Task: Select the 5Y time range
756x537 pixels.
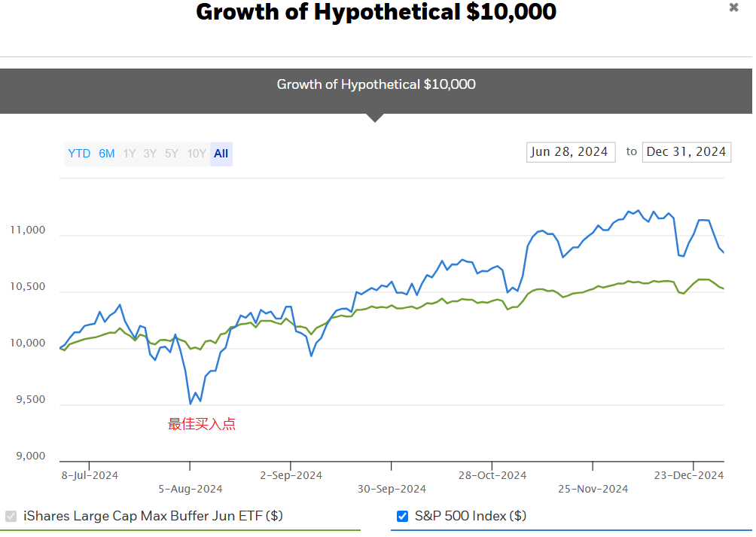Action: [x=172, y=154]
